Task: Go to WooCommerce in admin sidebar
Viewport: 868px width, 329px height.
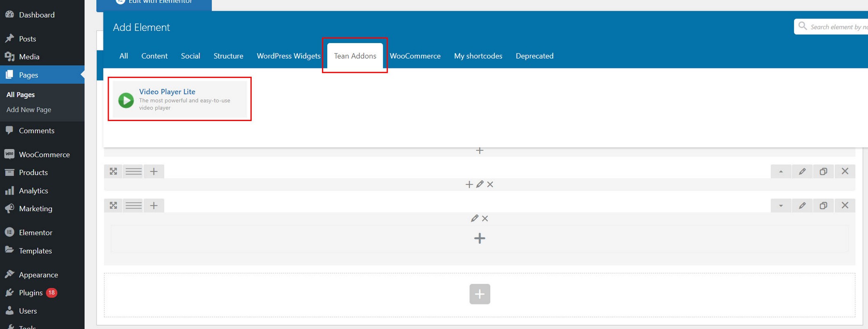Action: tap(44, 155)
